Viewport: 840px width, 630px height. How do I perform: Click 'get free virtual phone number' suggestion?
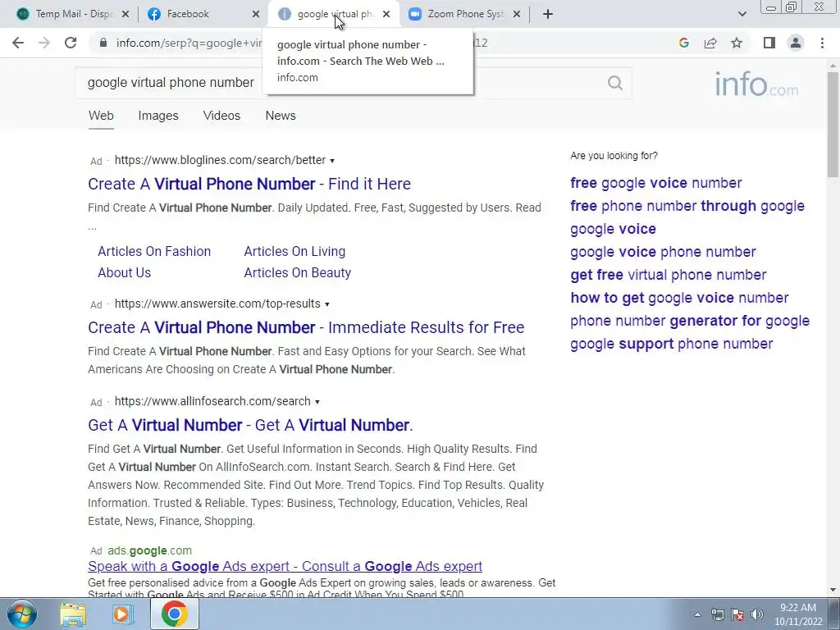(668, 275)
